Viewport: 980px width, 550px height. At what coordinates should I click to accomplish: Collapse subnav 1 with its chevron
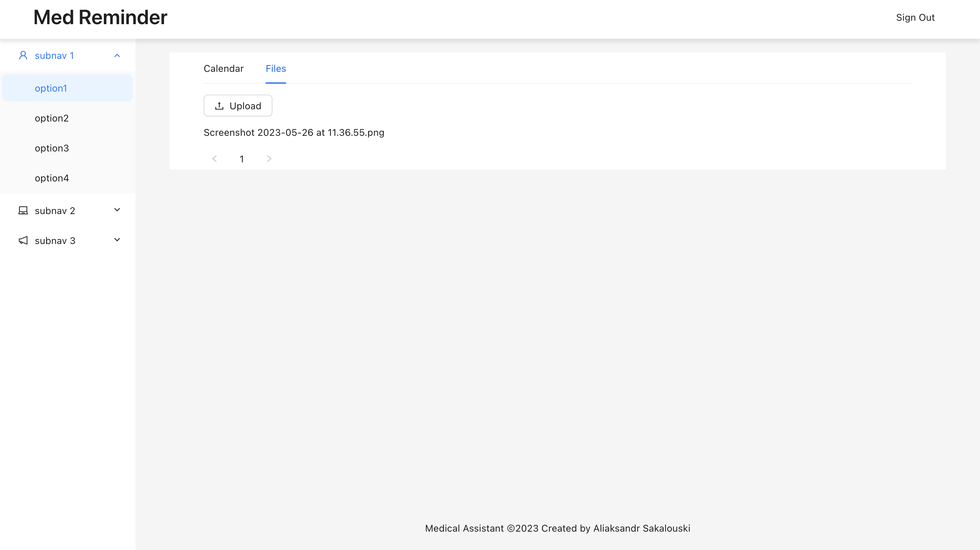point(117,55)
